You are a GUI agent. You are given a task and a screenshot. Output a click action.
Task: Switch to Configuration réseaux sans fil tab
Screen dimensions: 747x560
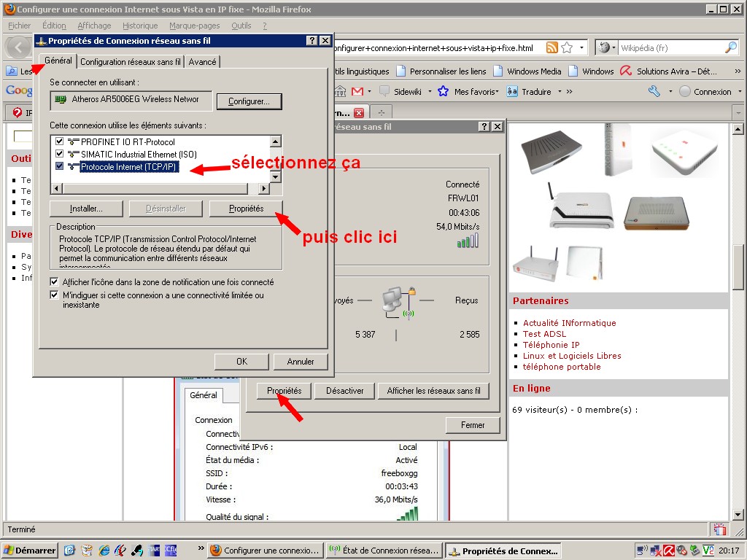(x=131, y=62)
